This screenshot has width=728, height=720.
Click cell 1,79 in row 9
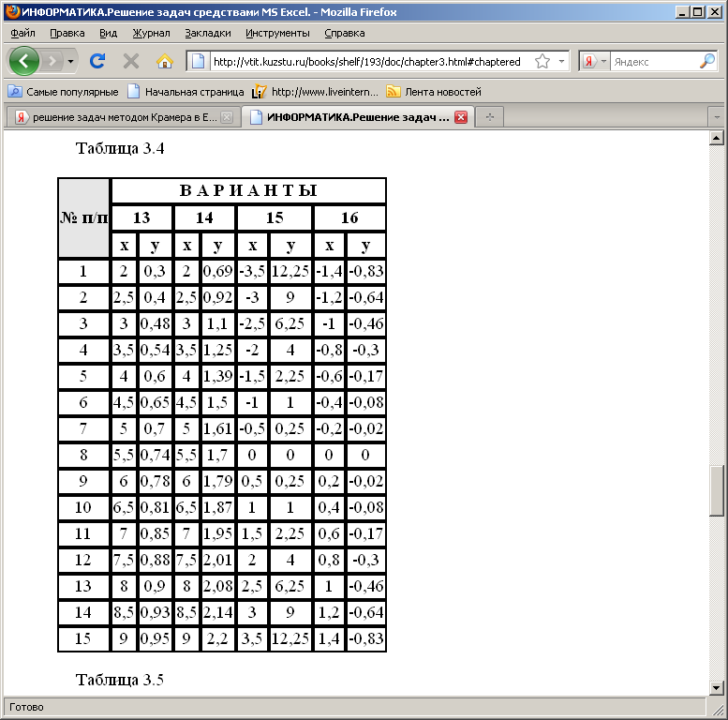pyautogui.click(x=217, y=481)
